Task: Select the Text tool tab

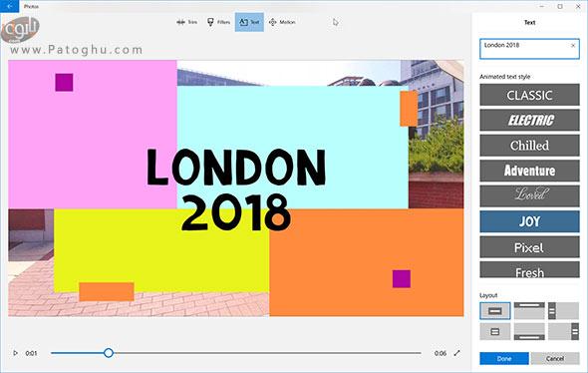Action: coord(249,22)
